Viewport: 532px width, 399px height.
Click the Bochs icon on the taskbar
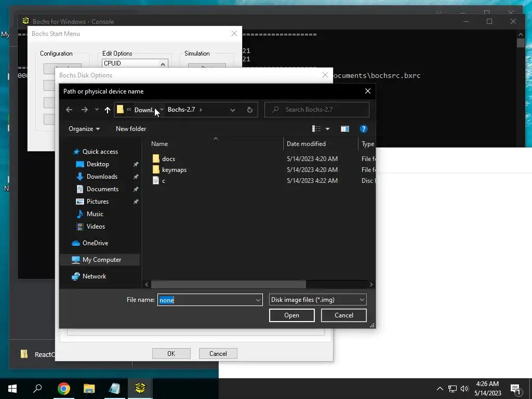tap(140, 389)
